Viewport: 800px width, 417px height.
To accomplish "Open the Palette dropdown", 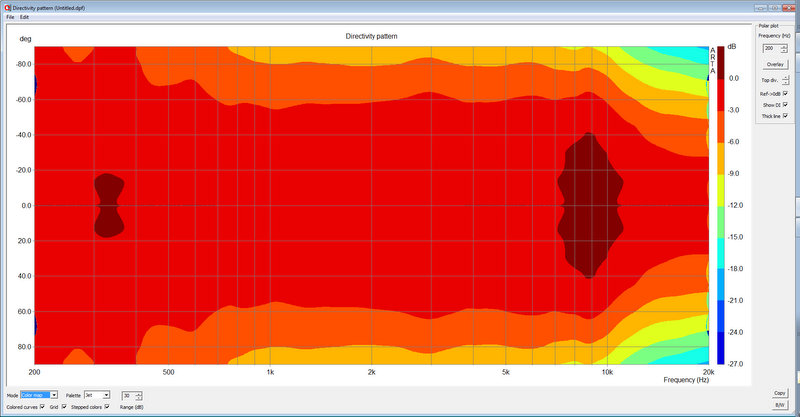I will coord(105,395).
